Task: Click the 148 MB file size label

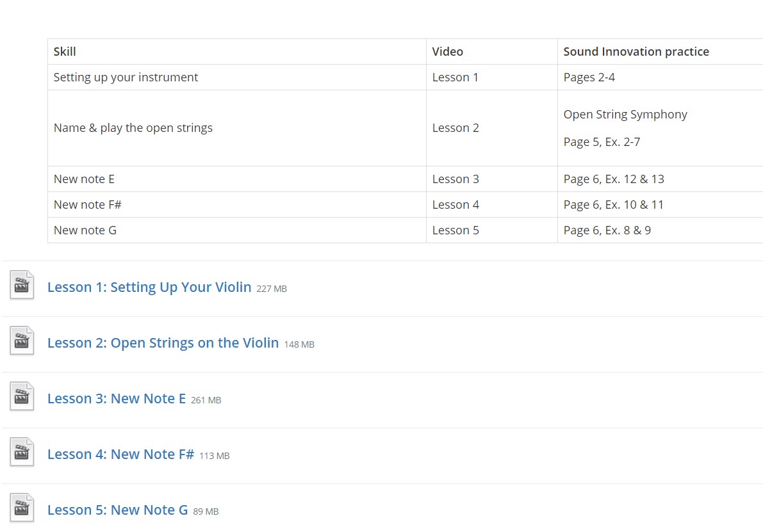Action: point(299,344)
